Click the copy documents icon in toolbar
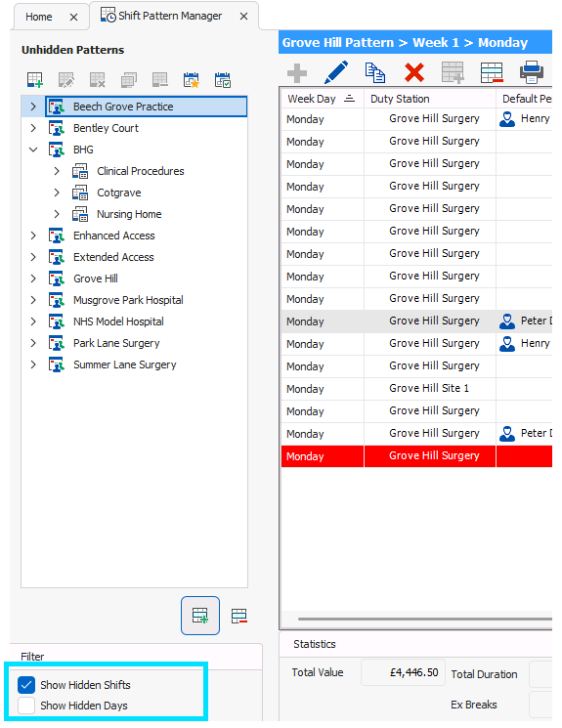 [374, 73]
